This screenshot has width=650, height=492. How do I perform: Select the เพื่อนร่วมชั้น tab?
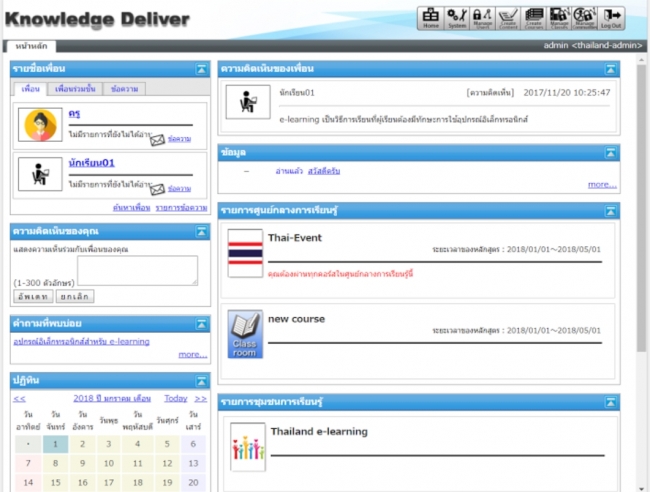pyautogui.click(x=75, y=89)
